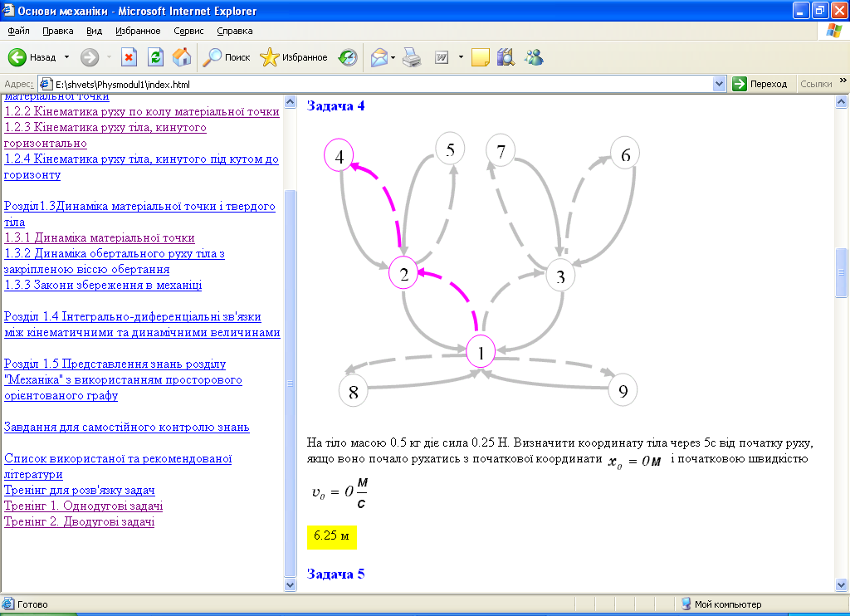The width and height of the screenshot is (850, 616).
Task: Open the Избранное menu
Action: point(139,31)
